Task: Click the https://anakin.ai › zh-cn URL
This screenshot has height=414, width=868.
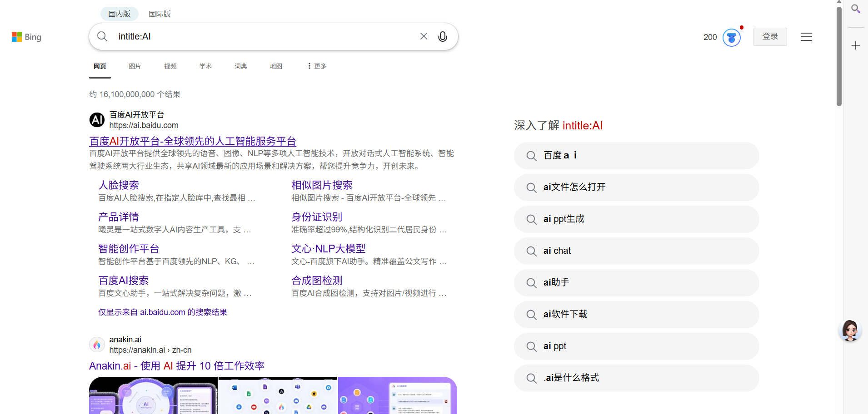Action: point(150,350)
